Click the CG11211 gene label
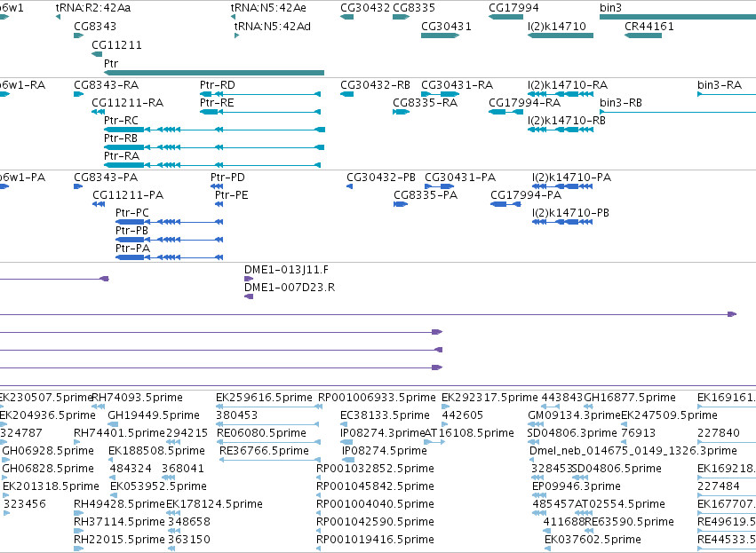This screenshot has height=553, width=756. tap(116, 45)
